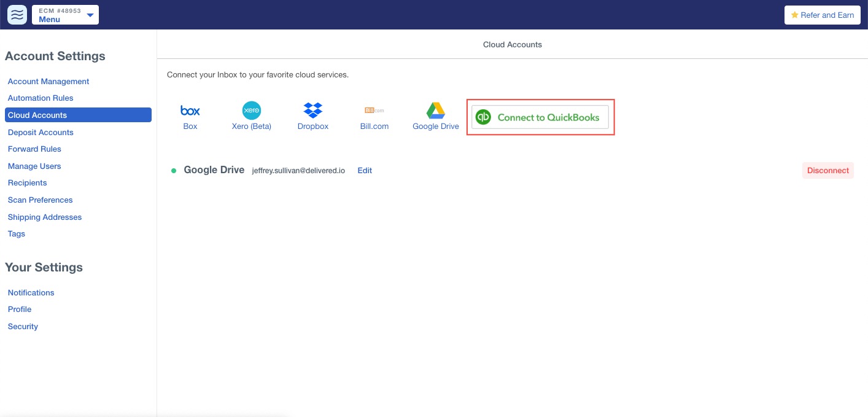
Task: Click the wave logo icon at top left
Action: pos(17,15)
